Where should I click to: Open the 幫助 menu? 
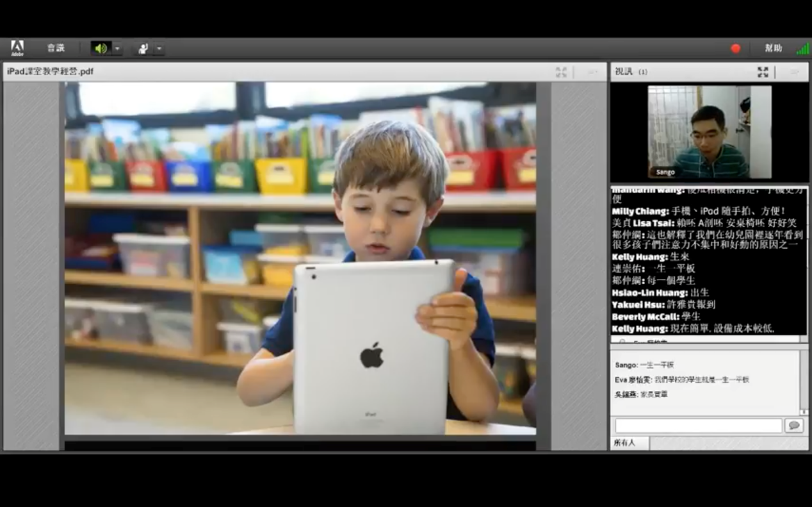click(x=773, y=48)
